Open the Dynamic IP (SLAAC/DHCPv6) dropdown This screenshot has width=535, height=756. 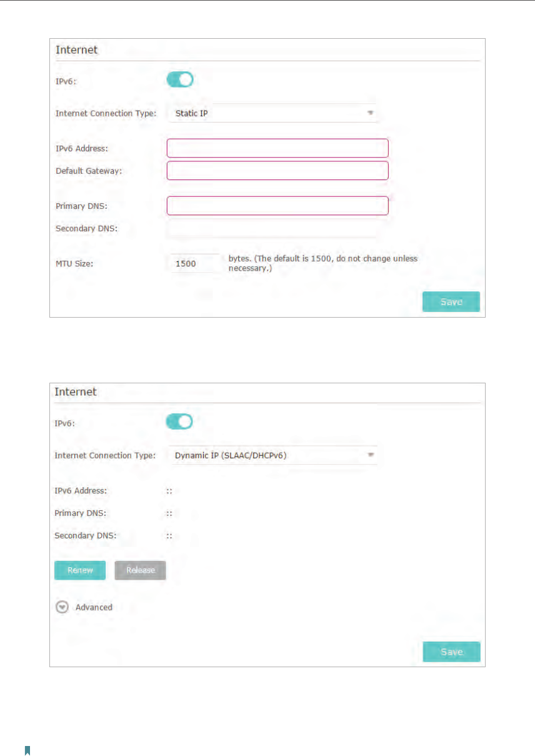[272, 455]
